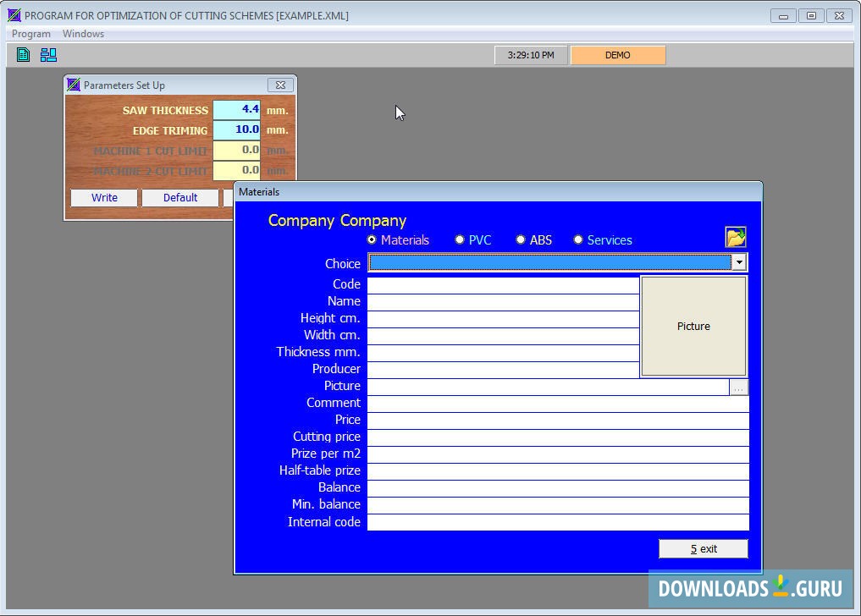Select the PVC radio button

460,240
